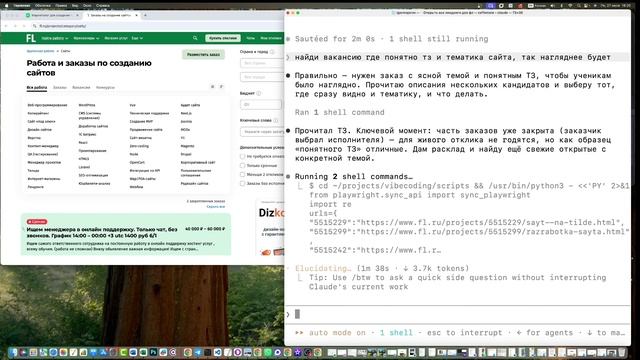
Task: Click '1 shell' in the terminal status line
Action: click(x=396, y=333)
